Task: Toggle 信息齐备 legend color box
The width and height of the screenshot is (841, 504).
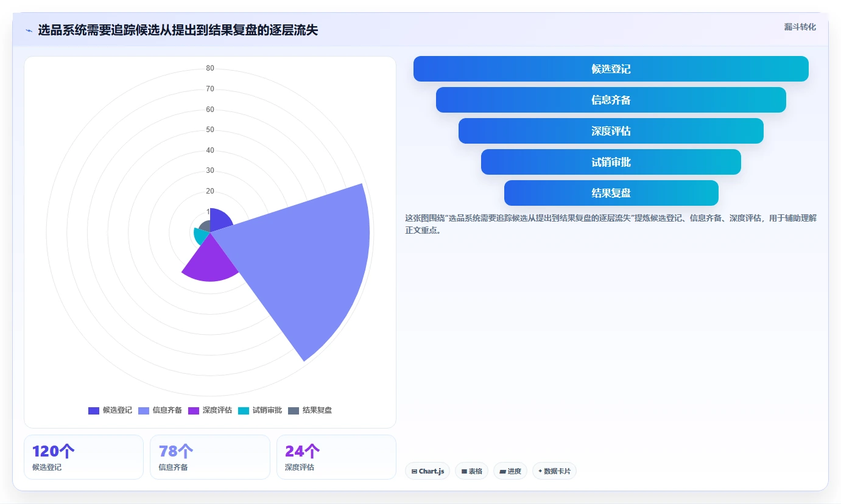Action: (144, 410)
